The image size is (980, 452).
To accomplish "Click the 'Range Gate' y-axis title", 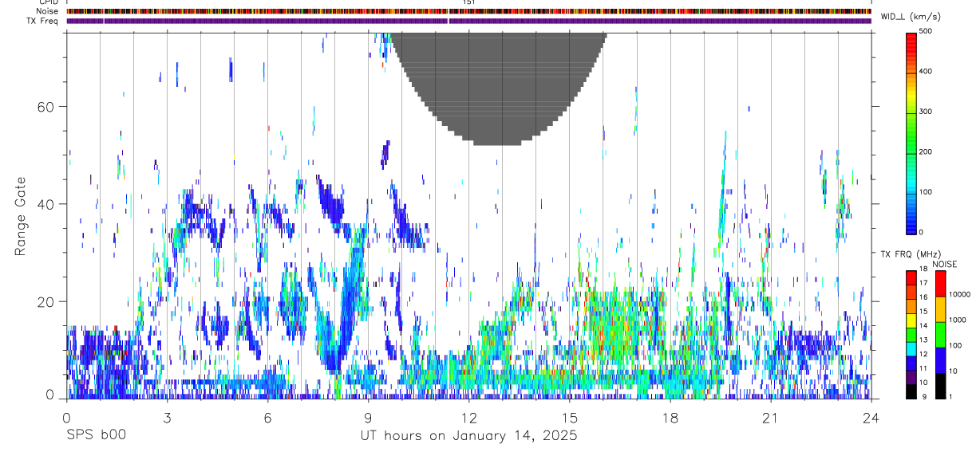I will [x=20, y=216].
